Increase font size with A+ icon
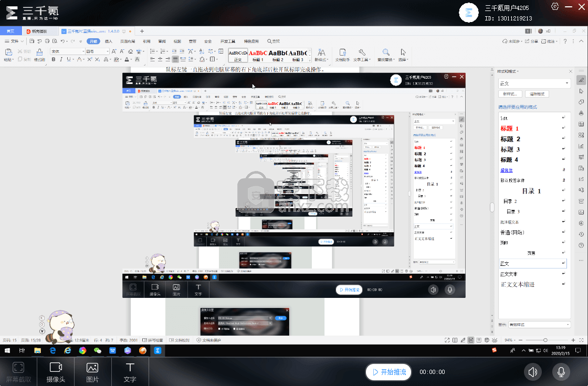The height and width of the screenshot is (386, 588). [x=114, y=51]
